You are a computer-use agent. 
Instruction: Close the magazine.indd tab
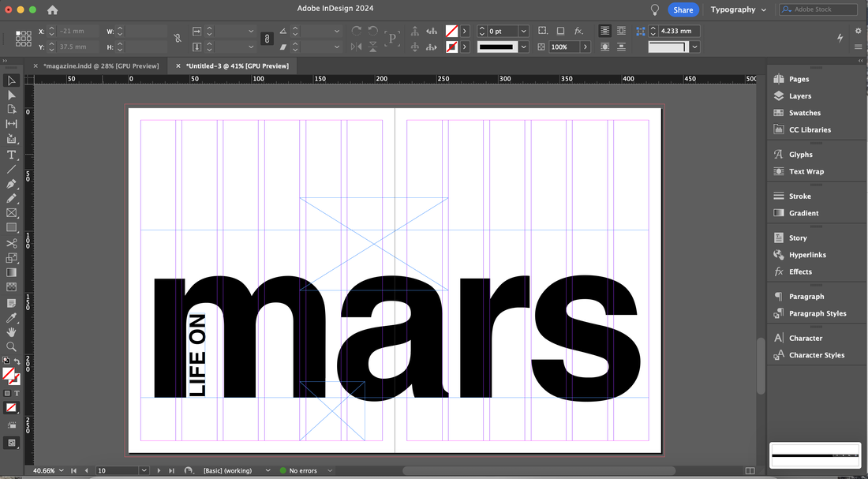pyautogui.click(x=36, y=66)
